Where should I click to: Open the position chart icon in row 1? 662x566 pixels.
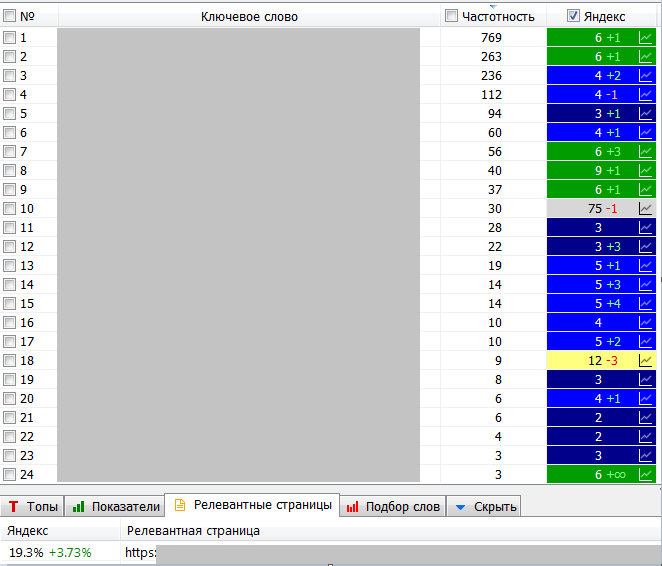[x=645, y=38]
